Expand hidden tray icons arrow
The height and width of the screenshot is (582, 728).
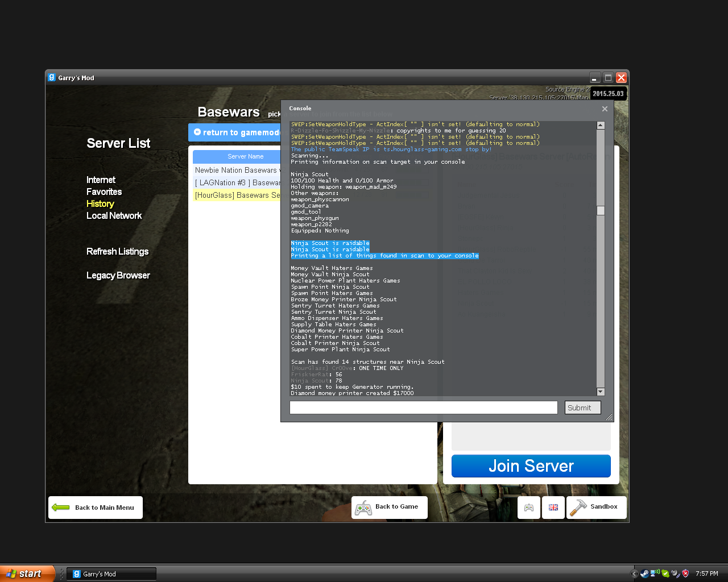click(634, 573)
